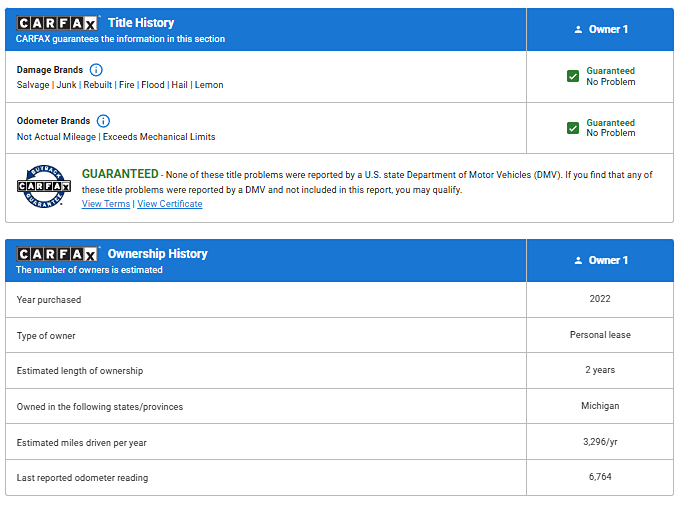Click the Personal lease owner type value
Viewport: 677px width, 506px height.
pos(600,335)
